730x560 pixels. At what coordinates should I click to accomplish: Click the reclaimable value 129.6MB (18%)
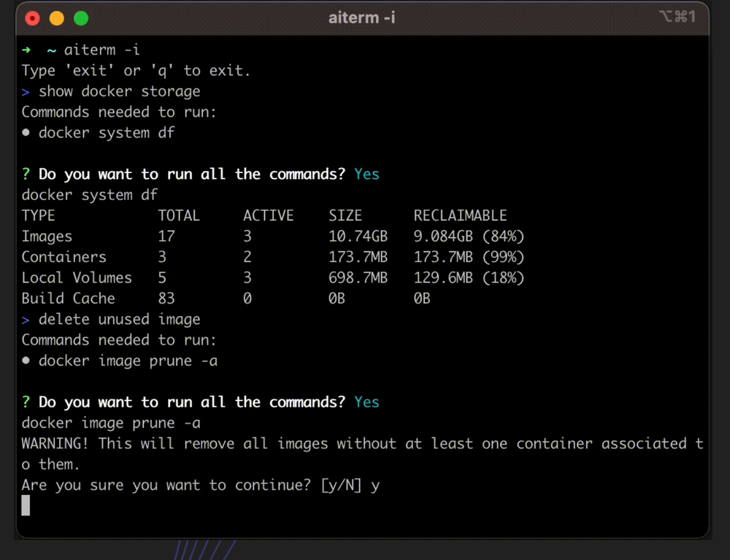coord(469,278)
